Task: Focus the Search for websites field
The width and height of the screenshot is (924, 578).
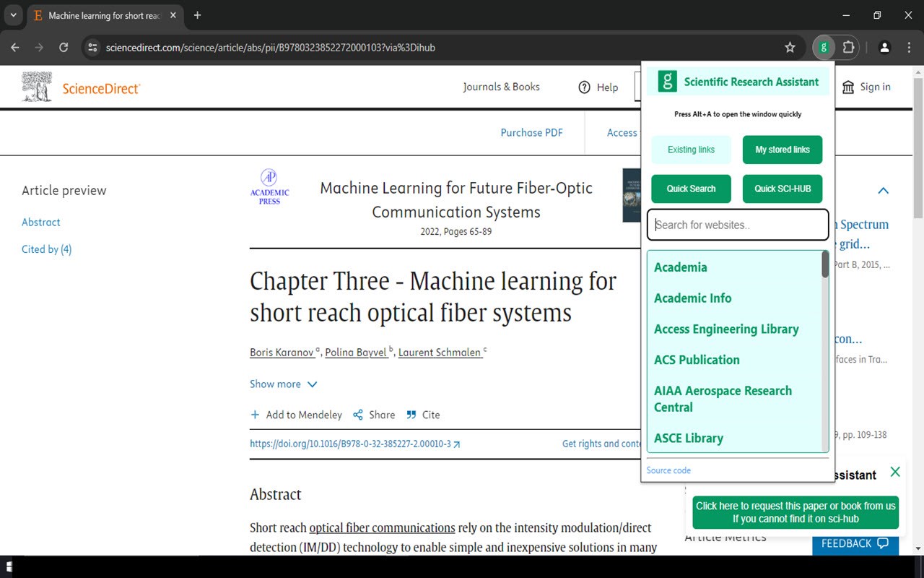Action: [x=738, y=225]
